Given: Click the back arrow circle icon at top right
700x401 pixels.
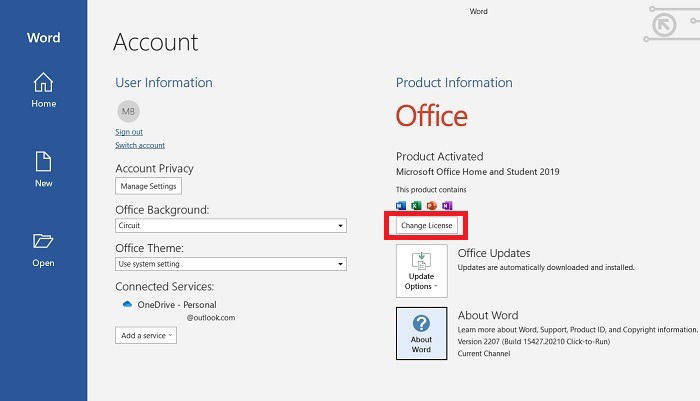Looking at the screenshot, I should click(664, 25).
